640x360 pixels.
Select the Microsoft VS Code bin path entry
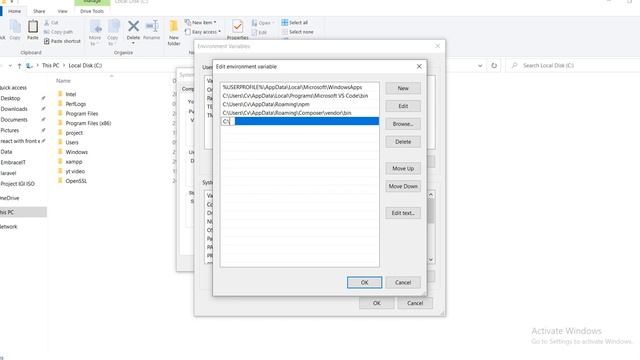(x=300, y=96)
